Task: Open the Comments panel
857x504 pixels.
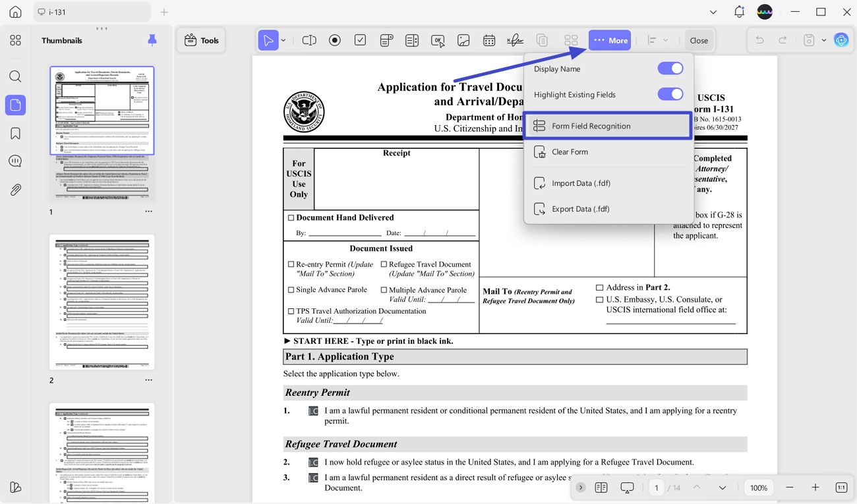Action: click(x=15, y=160)
